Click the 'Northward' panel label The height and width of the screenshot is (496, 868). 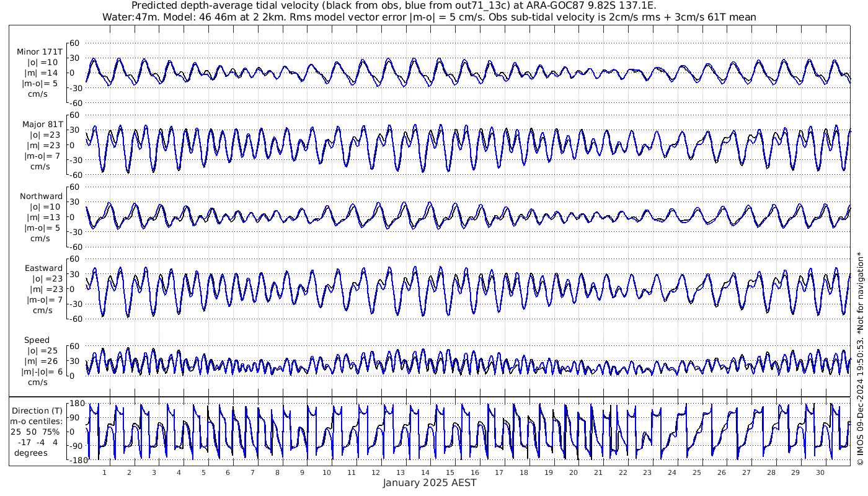click(x=42, y=196)
